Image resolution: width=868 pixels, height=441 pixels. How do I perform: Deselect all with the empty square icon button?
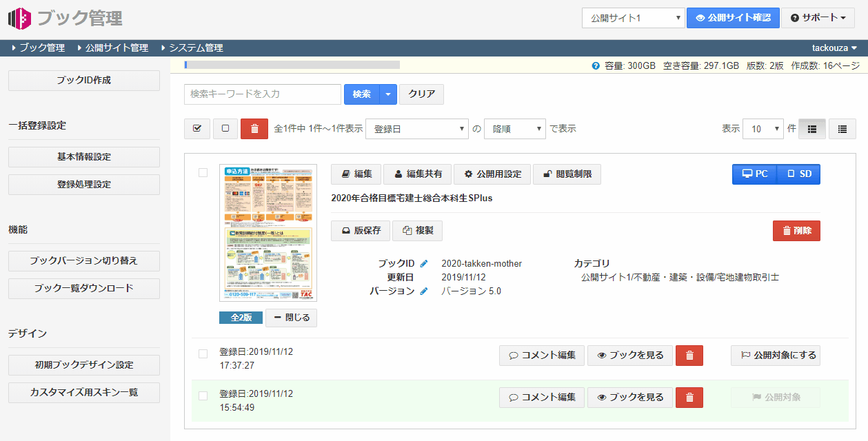pyautogui.click(x=225, y=129)
